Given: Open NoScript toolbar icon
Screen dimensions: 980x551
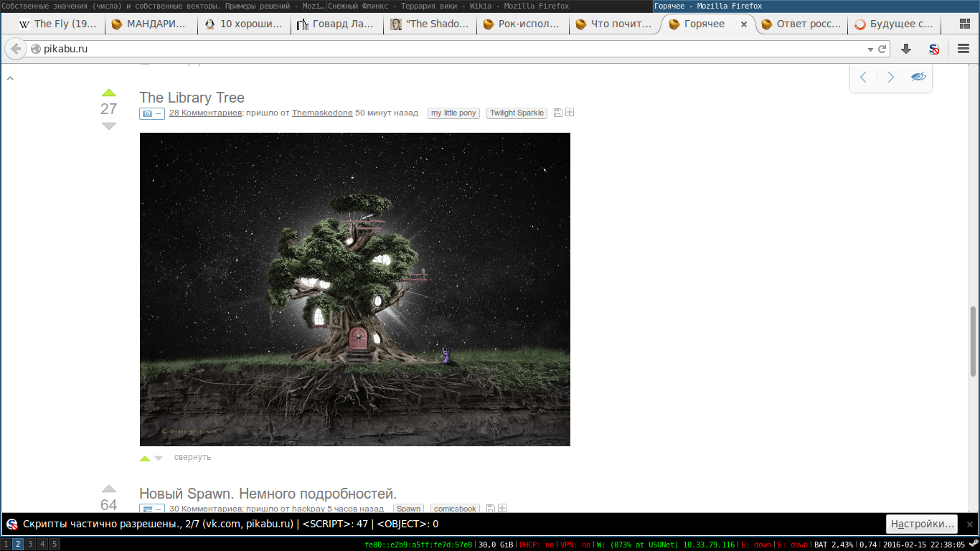Looking at the screenshot, I should click(934, 49).
